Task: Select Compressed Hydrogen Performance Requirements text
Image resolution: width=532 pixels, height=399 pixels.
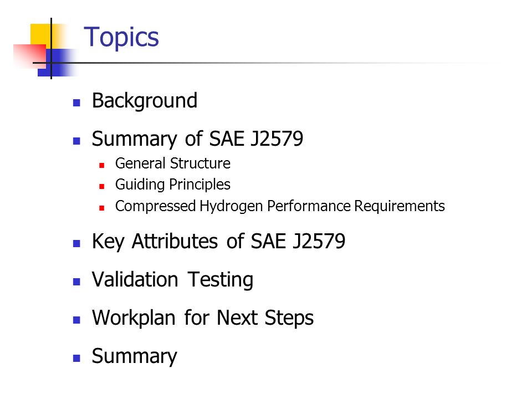Action: pyautogui.click(x=280, y=206)
